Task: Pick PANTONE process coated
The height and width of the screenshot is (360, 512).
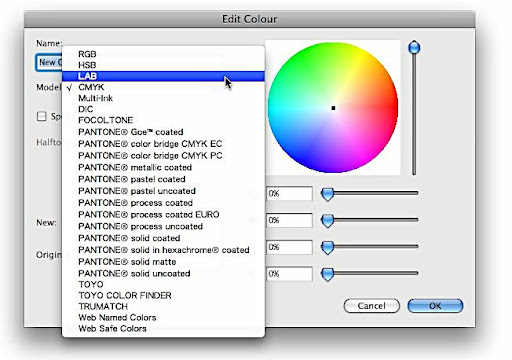Action: point(163,203)
